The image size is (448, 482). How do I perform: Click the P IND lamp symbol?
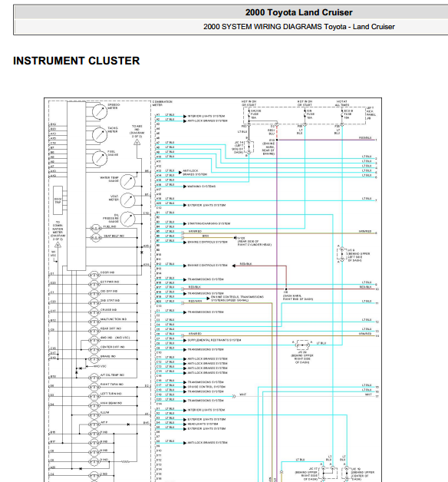coord(94,434)
